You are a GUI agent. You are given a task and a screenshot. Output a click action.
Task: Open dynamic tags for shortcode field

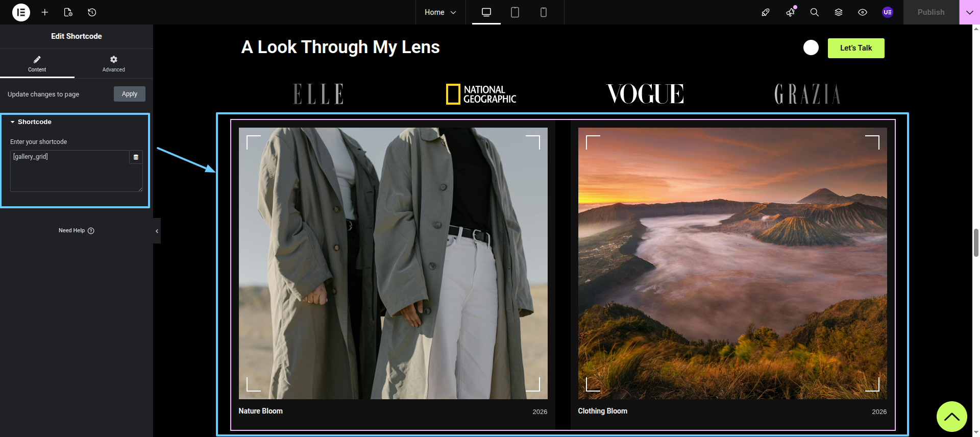click(136, 157)
